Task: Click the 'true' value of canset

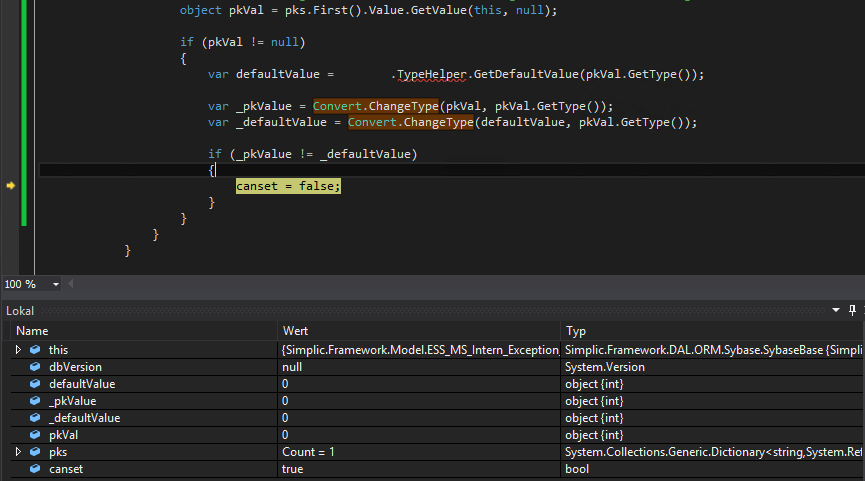Action: pos(292,469)
